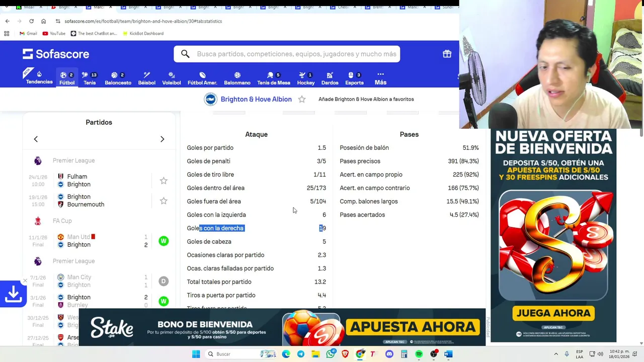Screen dimensions: 644x362
Task: Select the Fútbol sport tab
Action: point(67,78)
